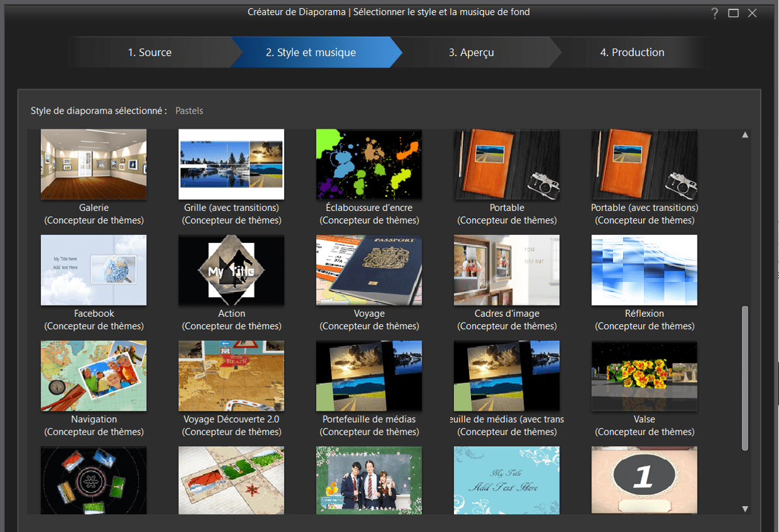Choose the Voyage Découverte 2.0 thumbnail
779x532 pixels.
tap(231, 376)
